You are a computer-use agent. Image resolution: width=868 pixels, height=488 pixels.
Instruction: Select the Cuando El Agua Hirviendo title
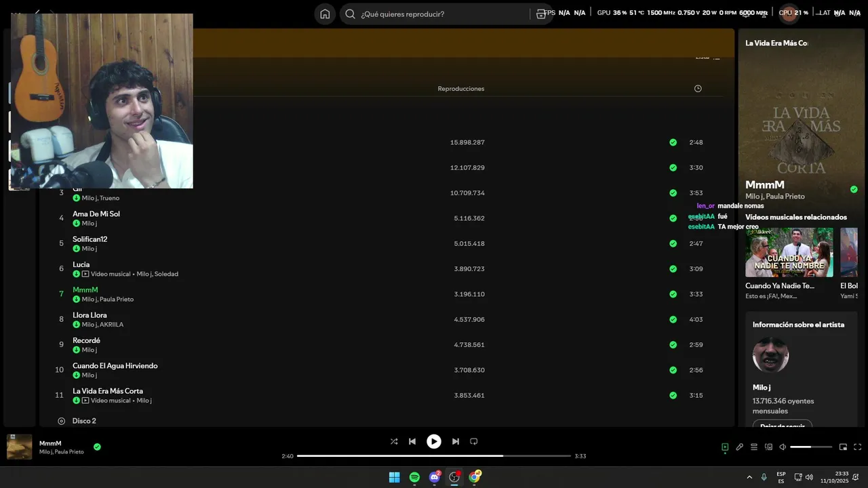[x=115, y=365]
